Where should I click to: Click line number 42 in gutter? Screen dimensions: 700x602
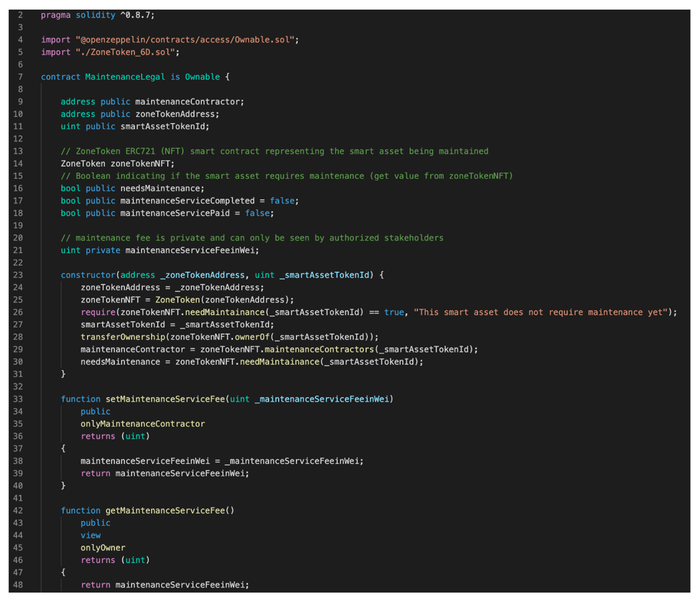point(18,510)
